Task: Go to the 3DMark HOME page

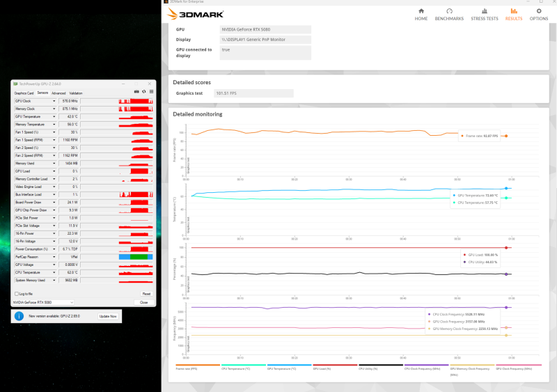Action: click(421, 15)
